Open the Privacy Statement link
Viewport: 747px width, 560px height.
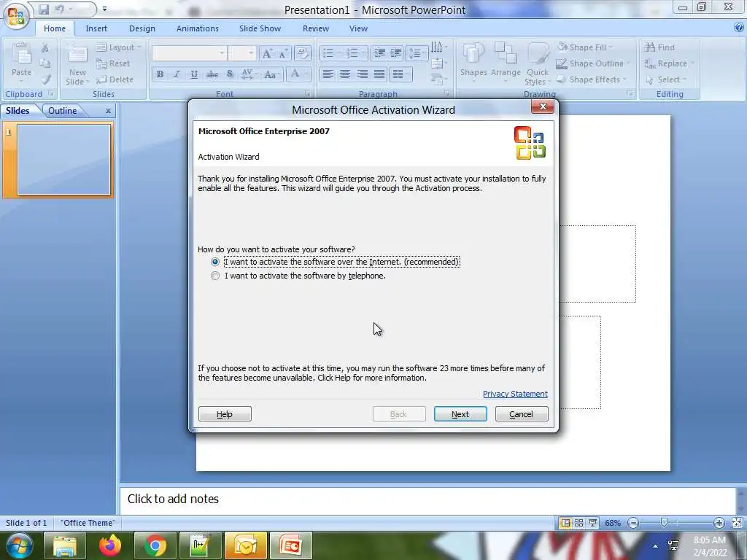(515, 394)
